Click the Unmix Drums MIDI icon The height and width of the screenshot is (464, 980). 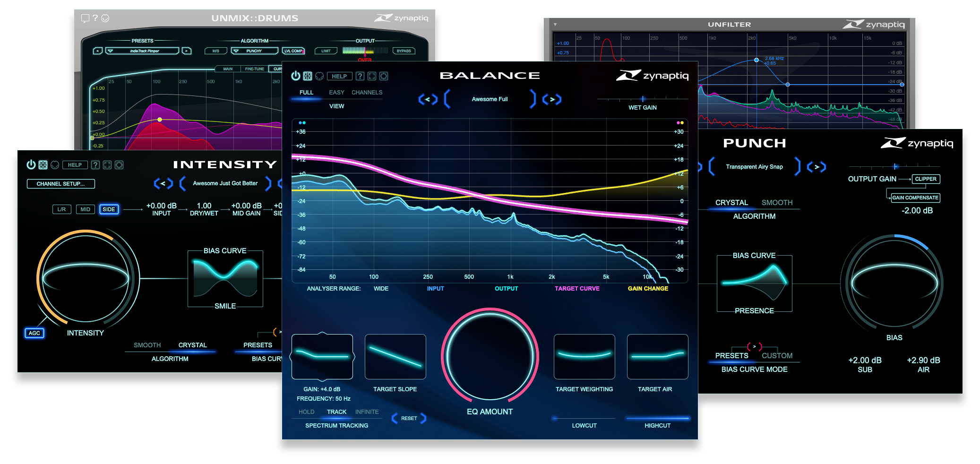point(105,18)
